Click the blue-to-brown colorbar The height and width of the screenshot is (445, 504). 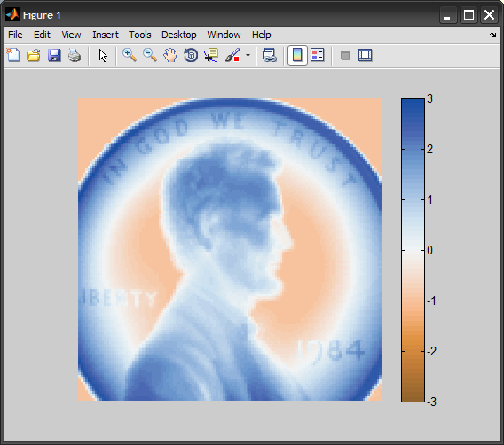[413, 250]
